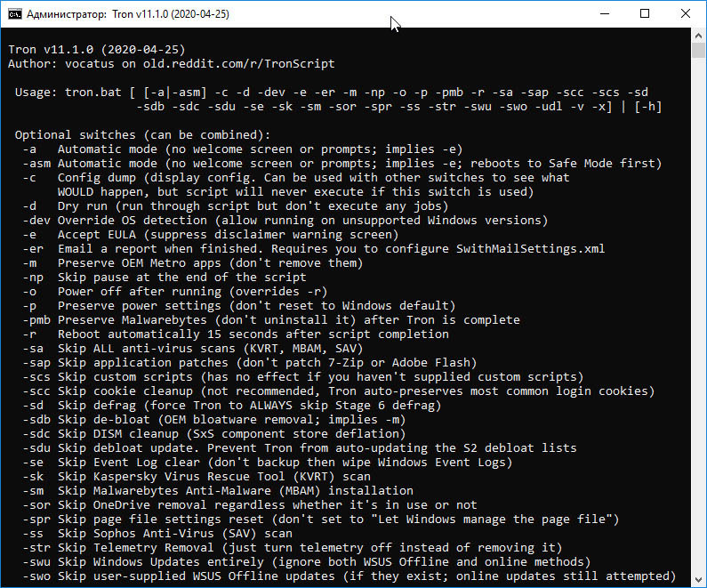Click the '-er Email a report' line
707x588 pixels.
pyautogui.click(x=314, y=248)
